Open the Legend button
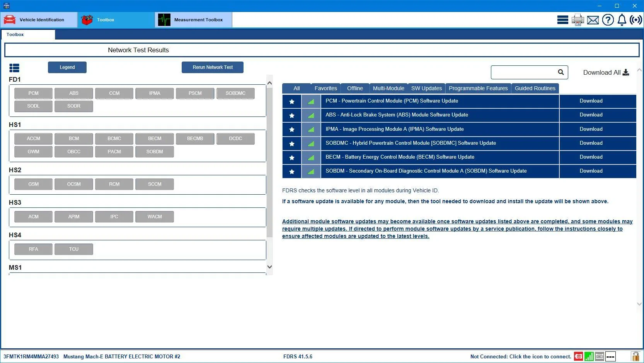 [x=67, y=67]
